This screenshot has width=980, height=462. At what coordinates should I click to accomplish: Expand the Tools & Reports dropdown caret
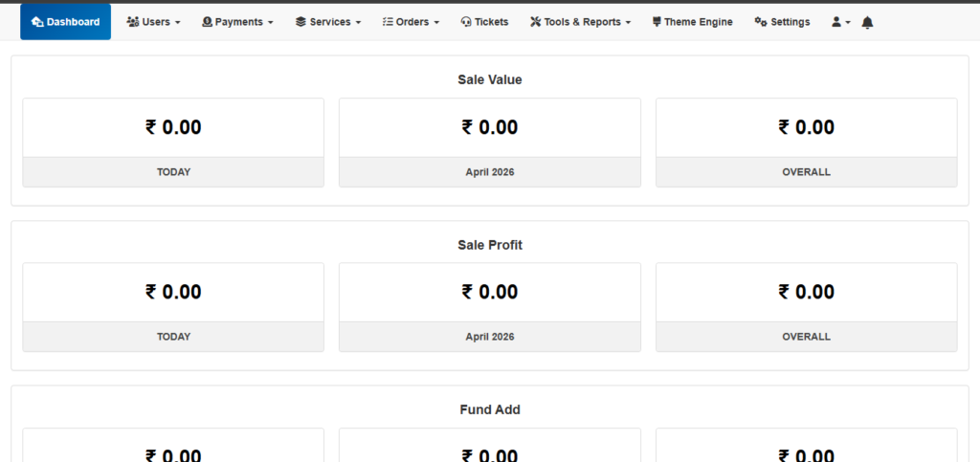tap(628, 23)
